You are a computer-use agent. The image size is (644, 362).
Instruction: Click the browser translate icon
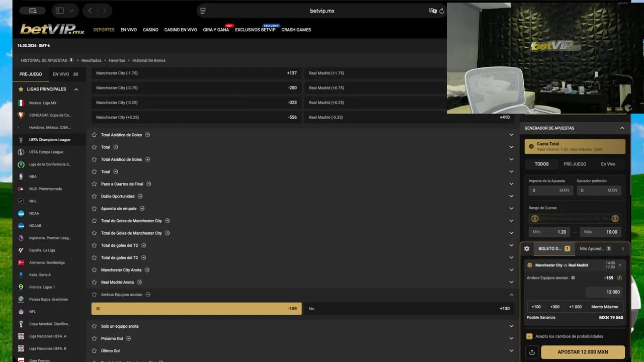click(x=432, y=11)
